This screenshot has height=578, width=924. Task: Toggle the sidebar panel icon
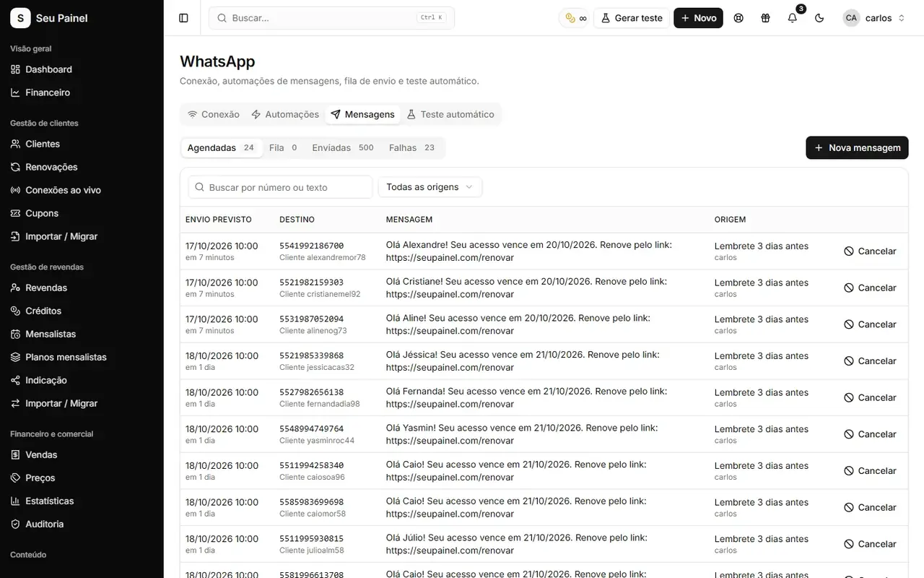(x=183, y=18)
